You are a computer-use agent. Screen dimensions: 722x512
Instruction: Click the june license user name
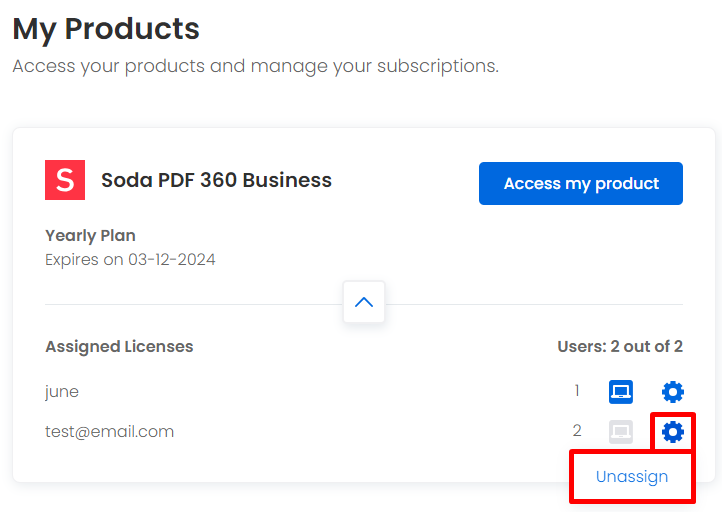pyautogui.click(x=62, y=392)
